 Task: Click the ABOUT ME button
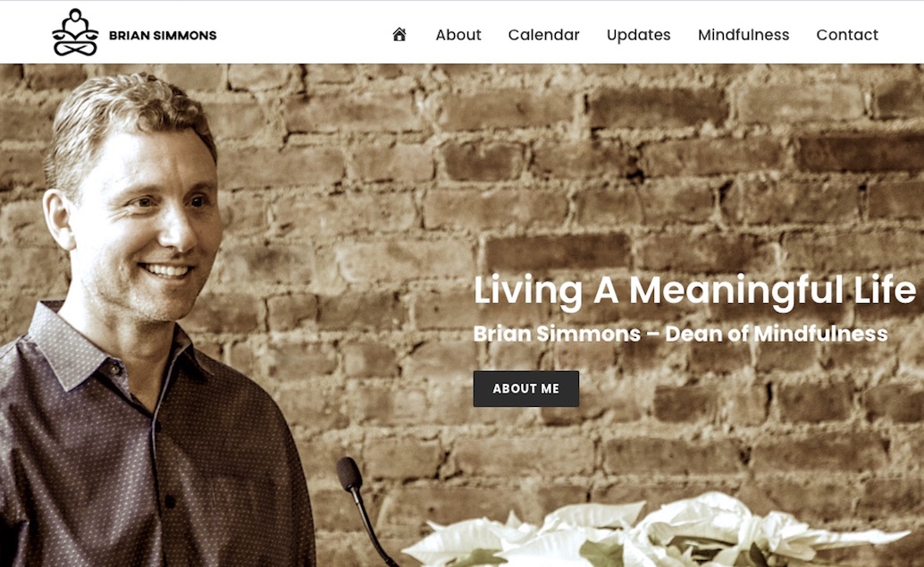[526, 389]
